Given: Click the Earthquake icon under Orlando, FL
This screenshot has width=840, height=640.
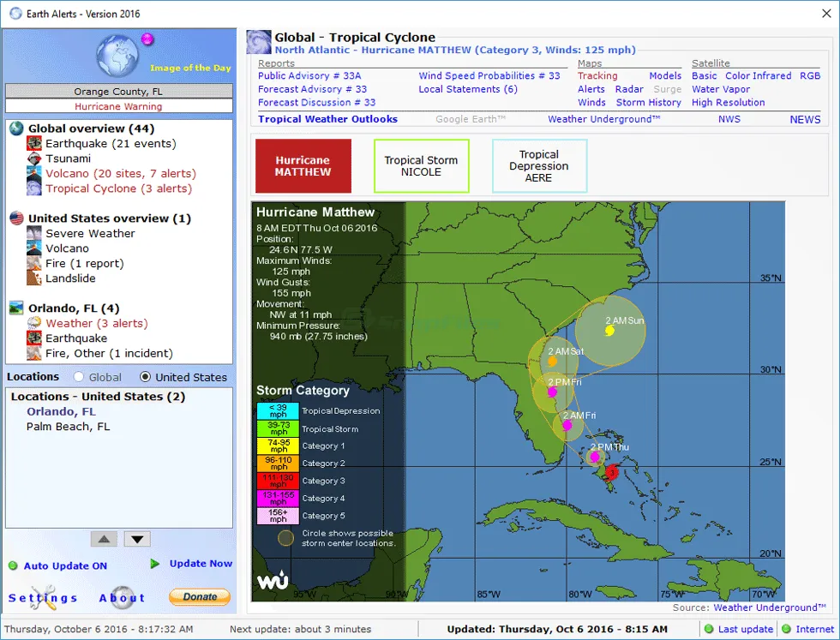Looking at the screenshot, I should click(33, 338).
